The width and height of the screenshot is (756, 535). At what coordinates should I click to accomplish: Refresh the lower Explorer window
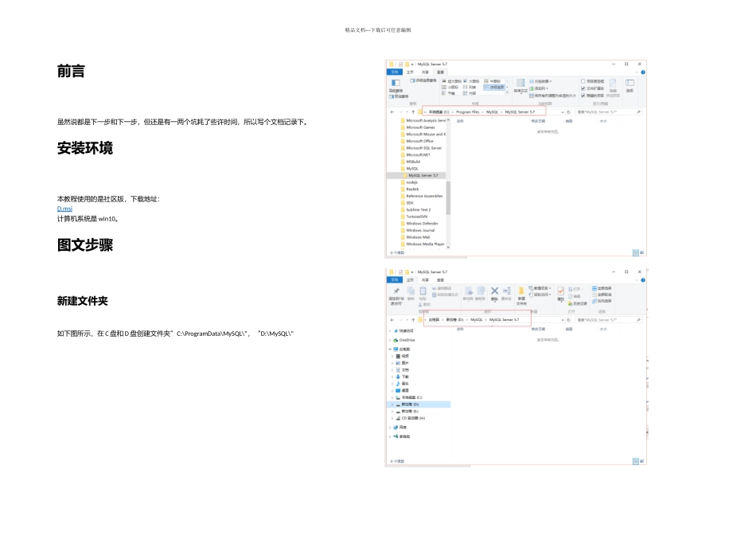click(x=568, y=320)
